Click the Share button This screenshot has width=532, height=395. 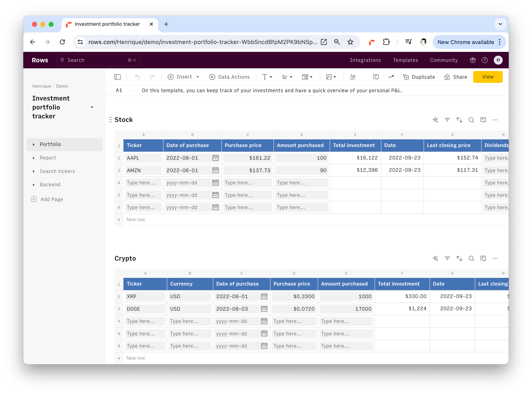(456, 77)
